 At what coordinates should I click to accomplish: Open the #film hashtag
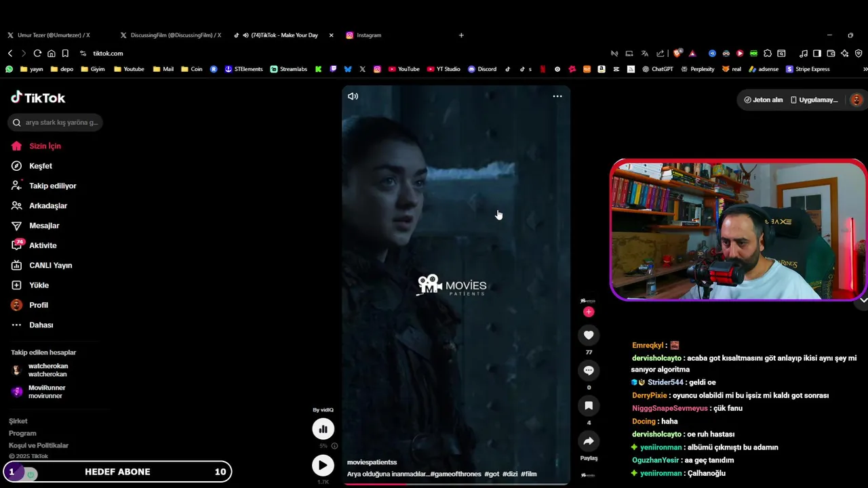click(529, 474)
